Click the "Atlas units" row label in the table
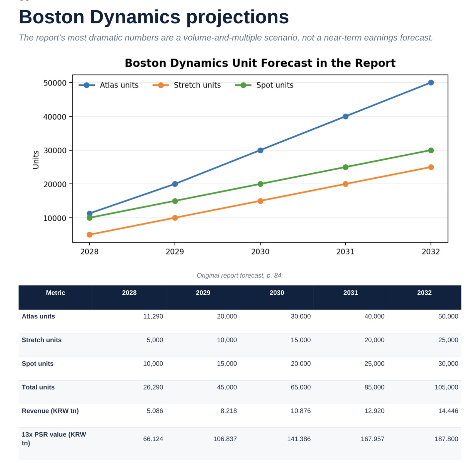476x463 pixels. click(38, 316)
